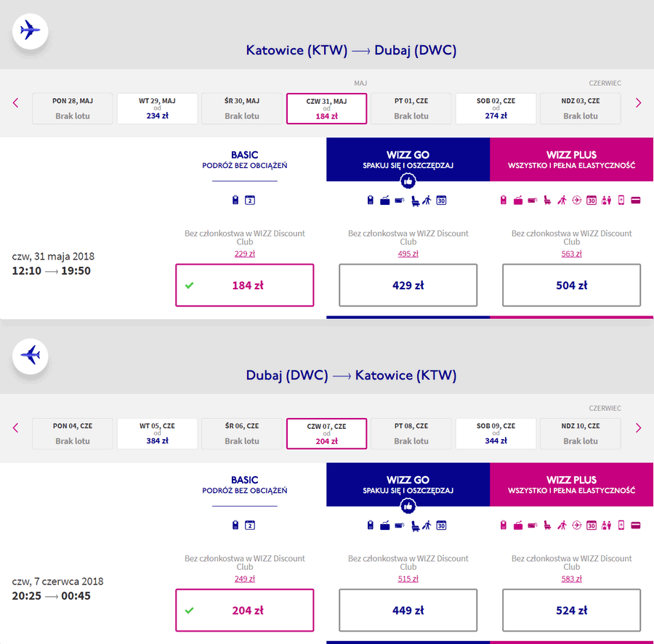
Task: Click outbound WIZZ PLUS refund card icon
Action: (636, 201)
